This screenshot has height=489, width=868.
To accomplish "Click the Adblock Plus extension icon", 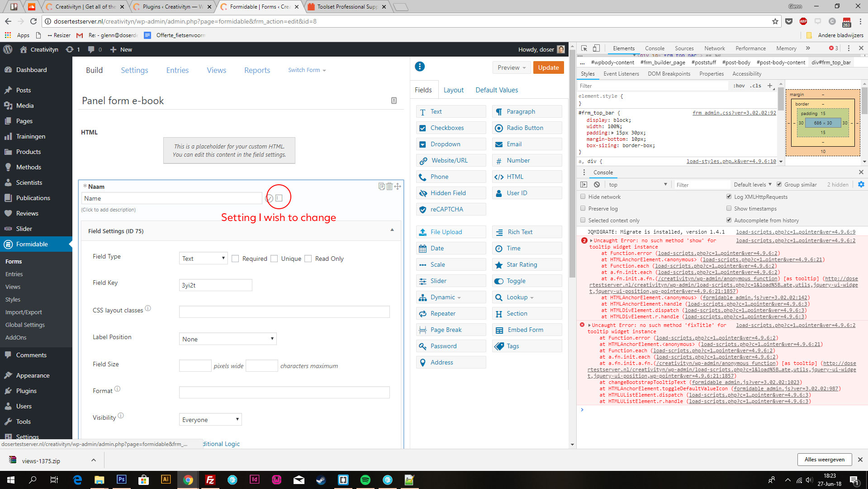I will [x=803, y=21].
